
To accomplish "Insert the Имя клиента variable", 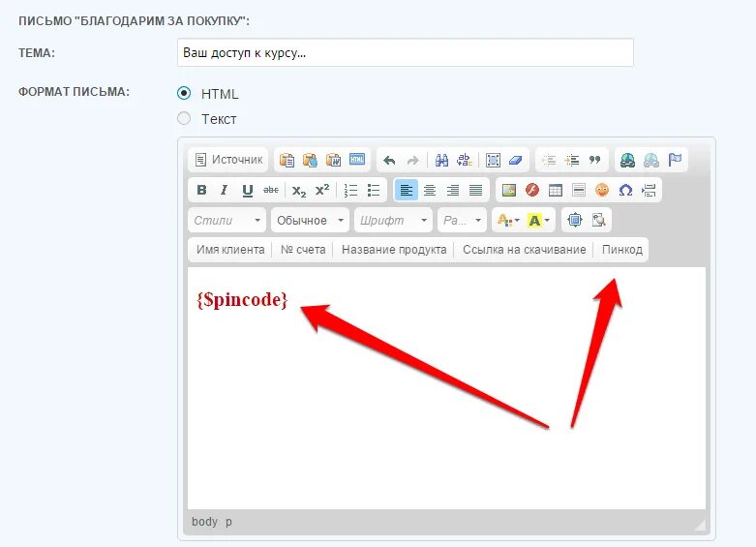I will (230, 250).
